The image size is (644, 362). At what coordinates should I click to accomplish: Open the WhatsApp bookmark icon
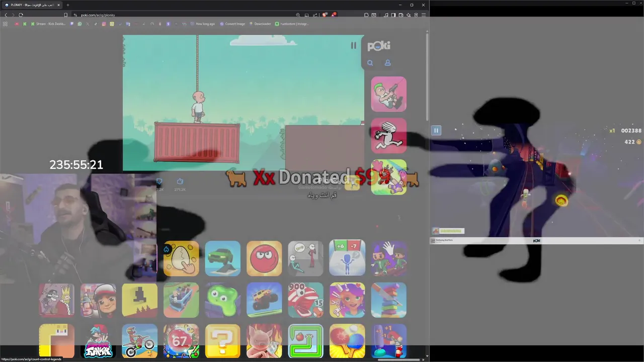point(79,24)
